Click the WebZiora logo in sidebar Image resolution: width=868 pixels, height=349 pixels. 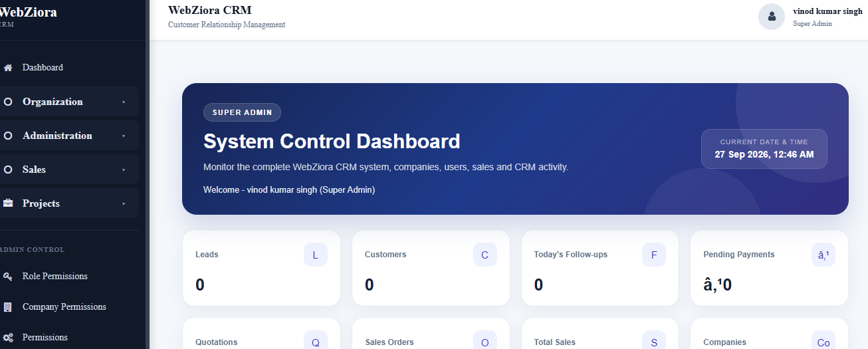pyautogui.click(x=28, y=12)
